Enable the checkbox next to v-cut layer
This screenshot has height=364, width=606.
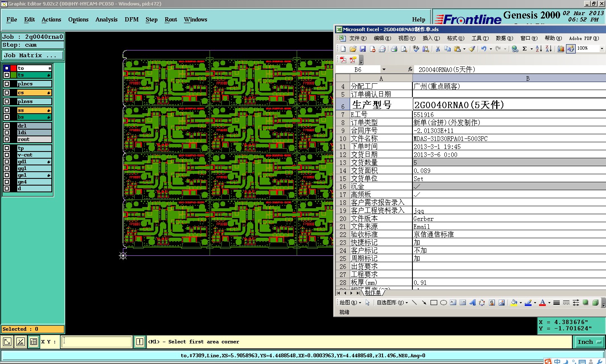7,155
